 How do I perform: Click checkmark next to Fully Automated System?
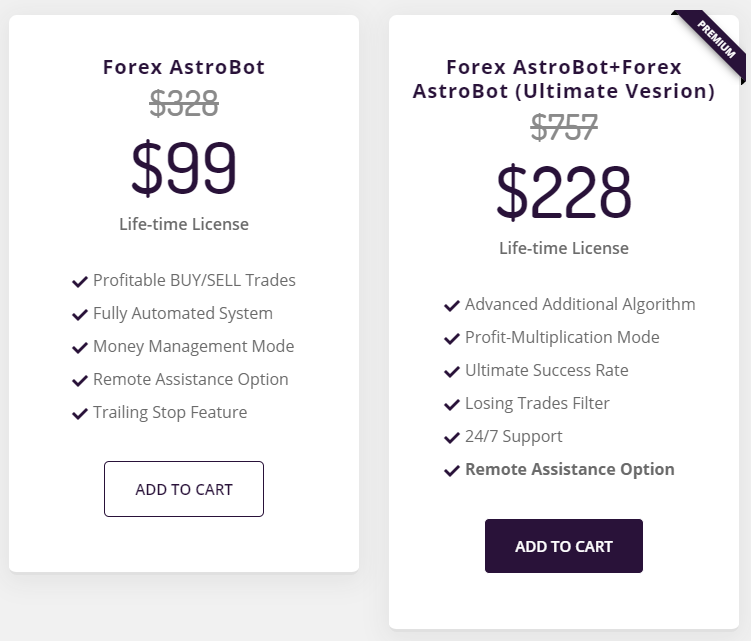80,315
